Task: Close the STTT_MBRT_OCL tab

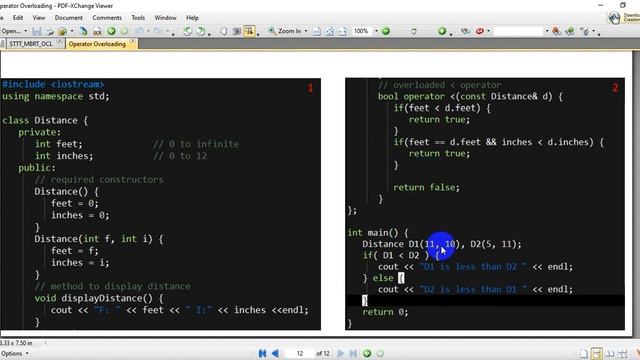Action: tap(59, 40)
